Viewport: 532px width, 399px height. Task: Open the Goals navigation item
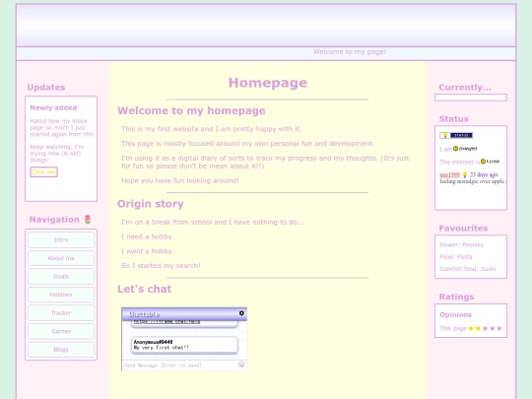[61, 277]
